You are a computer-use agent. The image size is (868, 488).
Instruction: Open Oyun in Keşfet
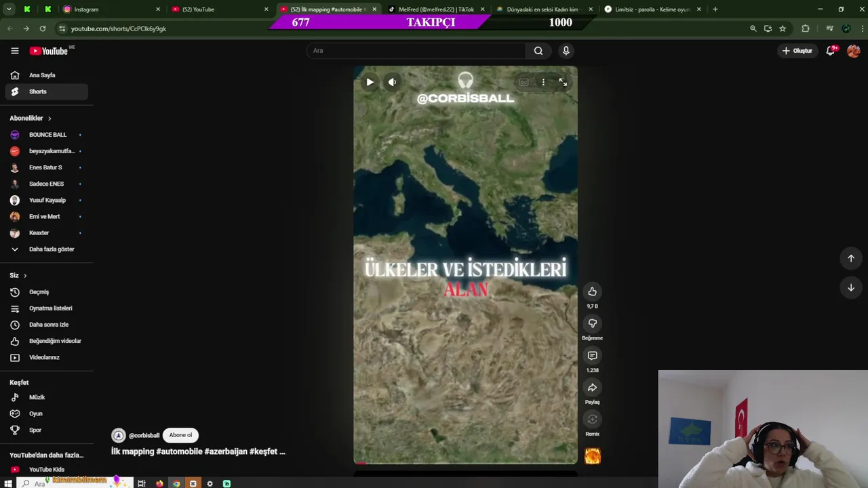pos(47,413)
